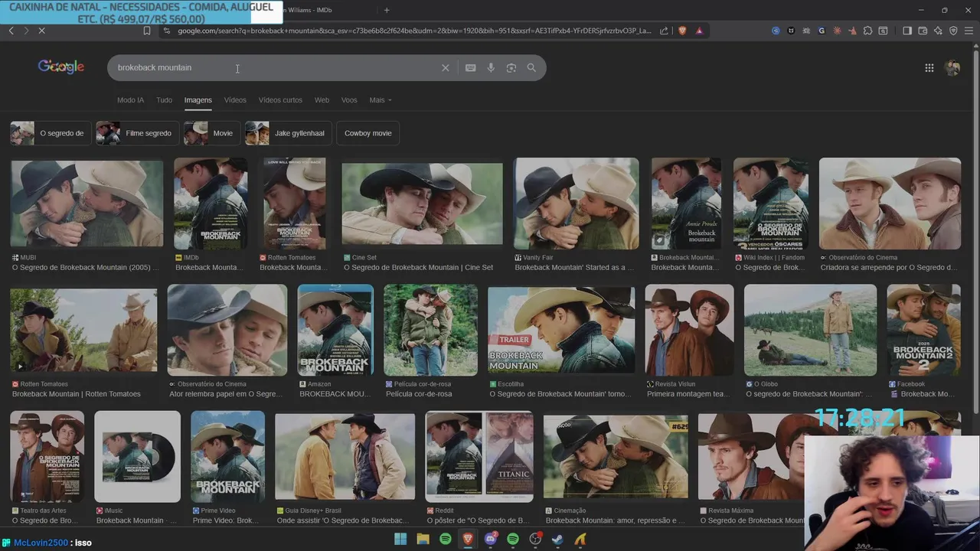Image resolution: width=980 pixels, height=551 pixels.
Task: Open File Explorer from the taskbar
Action: tap(423, 540)
